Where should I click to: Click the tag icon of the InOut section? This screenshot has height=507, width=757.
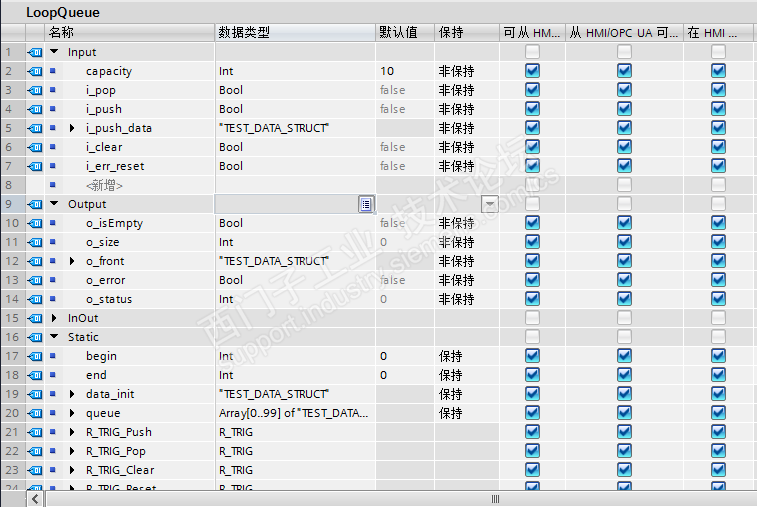35,318
